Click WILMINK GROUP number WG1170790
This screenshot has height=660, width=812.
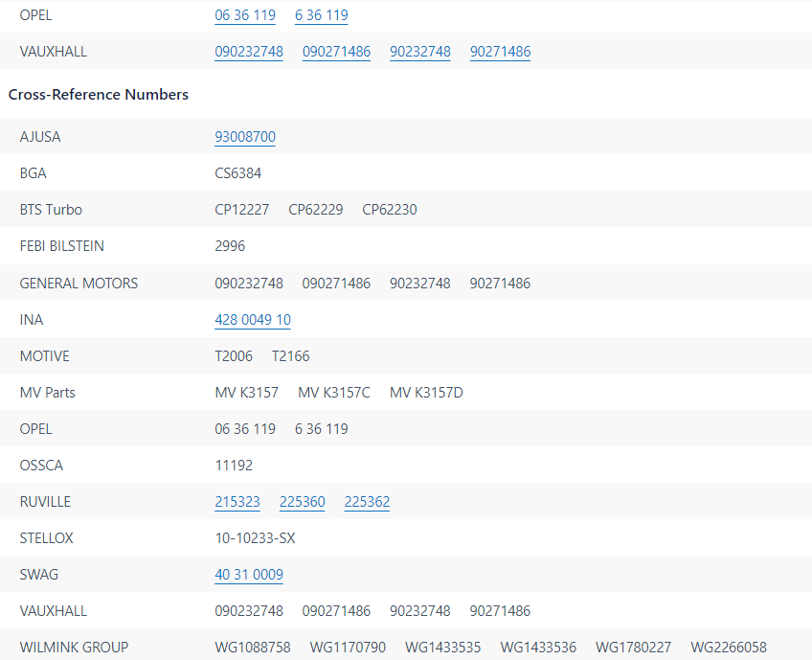[x=348, y=647]
